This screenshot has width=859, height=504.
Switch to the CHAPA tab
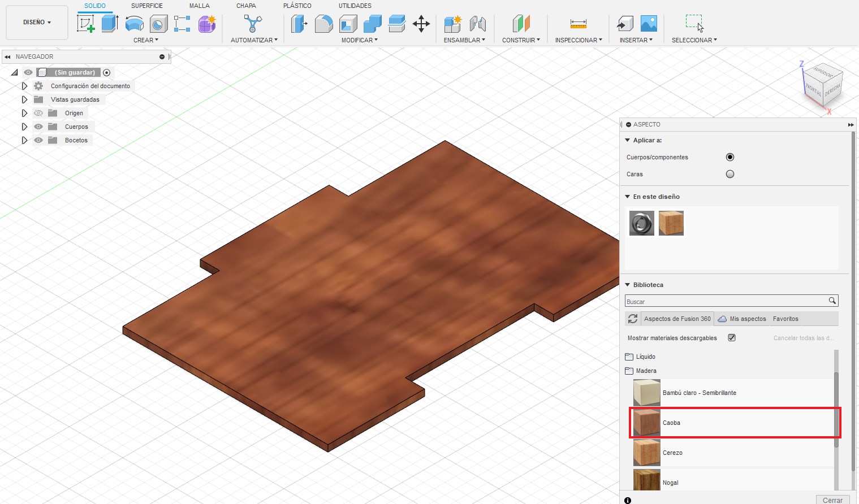point(246,6)
